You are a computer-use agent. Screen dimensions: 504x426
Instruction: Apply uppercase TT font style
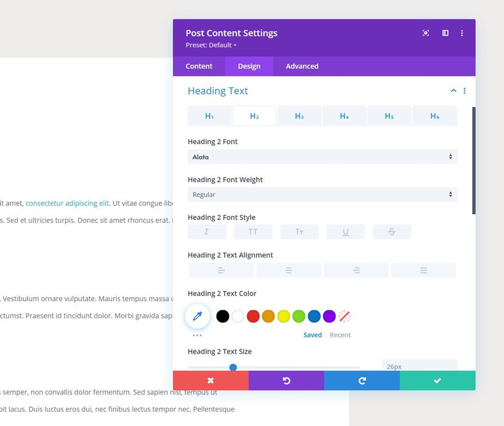pyautogui.click(x=253, y=231)
